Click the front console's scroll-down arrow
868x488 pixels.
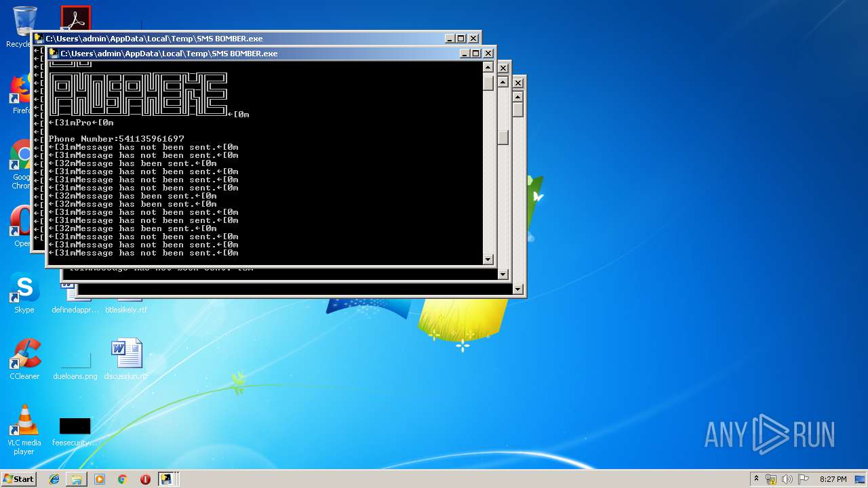[488, 259]
